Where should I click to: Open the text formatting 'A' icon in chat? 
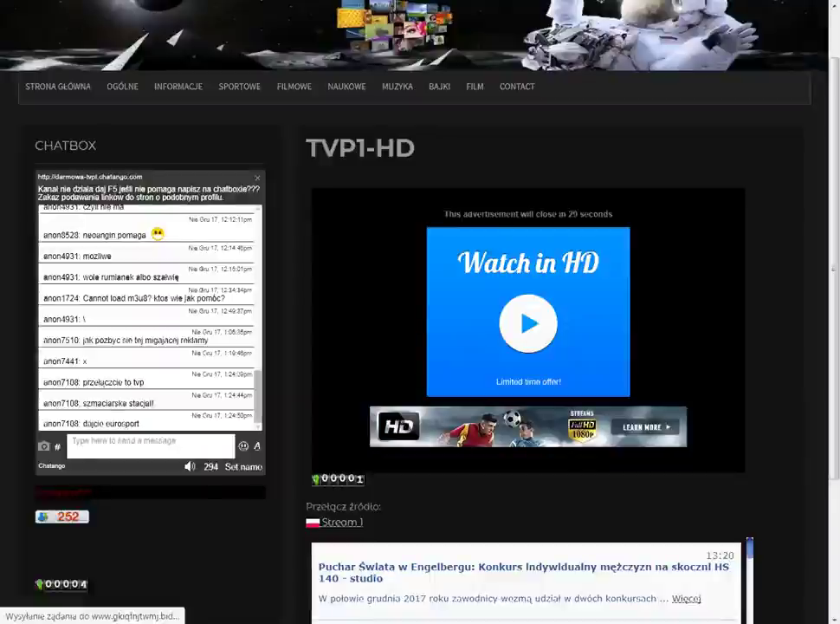[257, 446]
